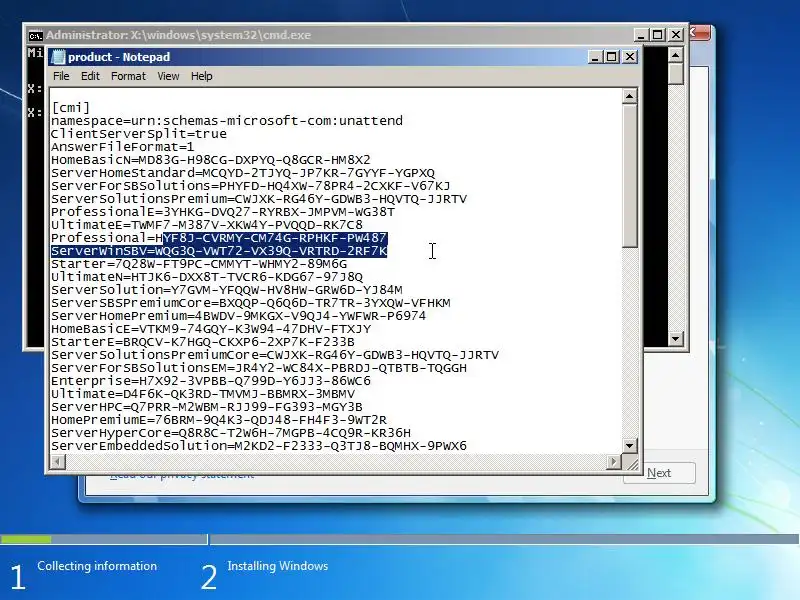800x600 pixels.
Task: Click the ServerSolutionsPremiumCore key line
Action: click(275, 355)
